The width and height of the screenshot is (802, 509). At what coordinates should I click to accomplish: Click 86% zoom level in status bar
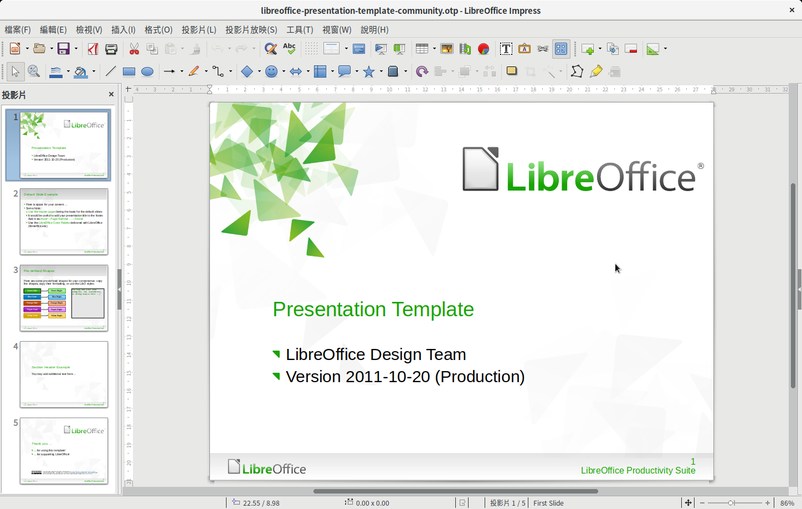pos(787,502)
